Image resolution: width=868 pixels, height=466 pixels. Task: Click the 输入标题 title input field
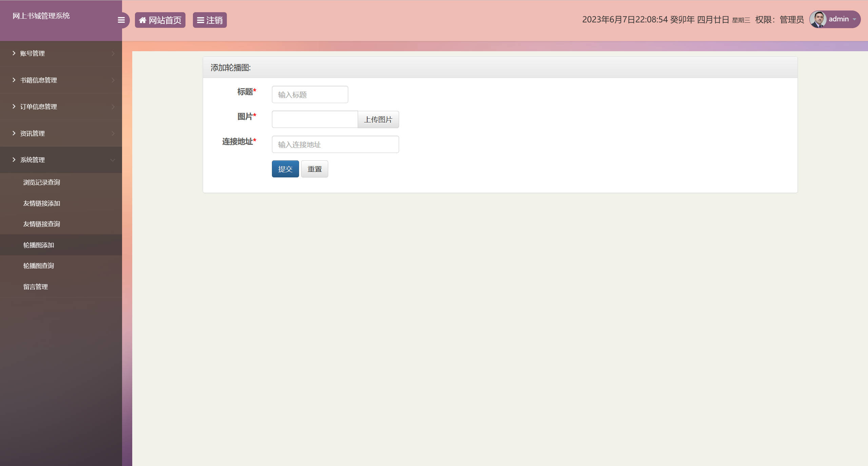point(309,94)
